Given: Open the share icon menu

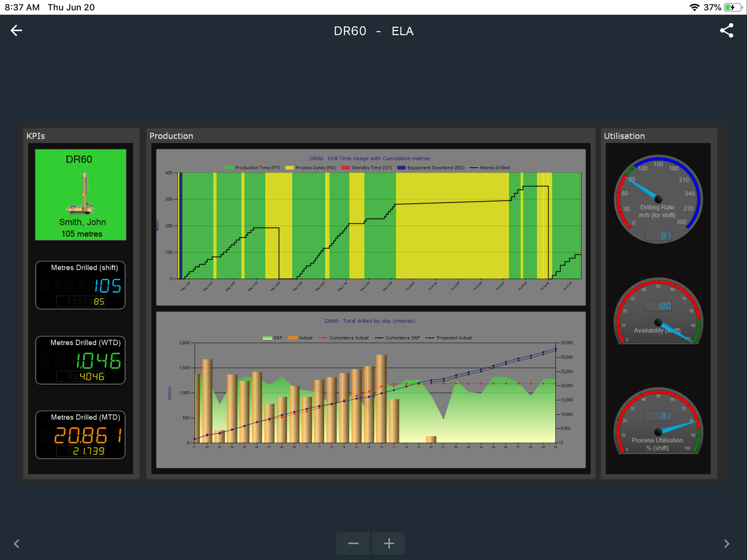Looking at the screenshot, I should [x=727, y=31].
